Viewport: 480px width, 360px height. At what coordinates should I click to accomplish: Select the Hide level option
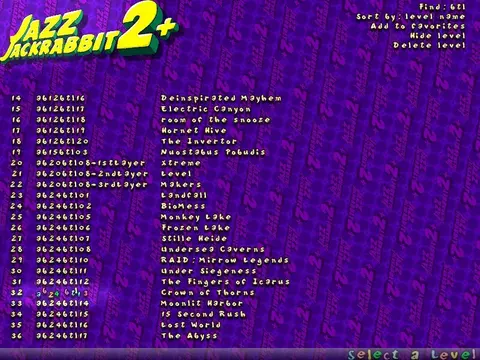click(x=438, y=36)
